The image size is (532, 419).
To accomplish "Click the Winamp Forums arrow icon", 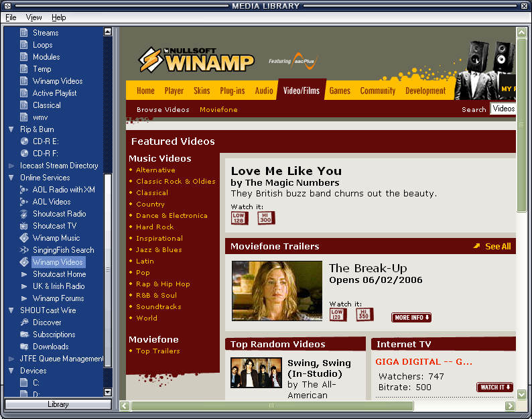I will click(x=24, y=298).
